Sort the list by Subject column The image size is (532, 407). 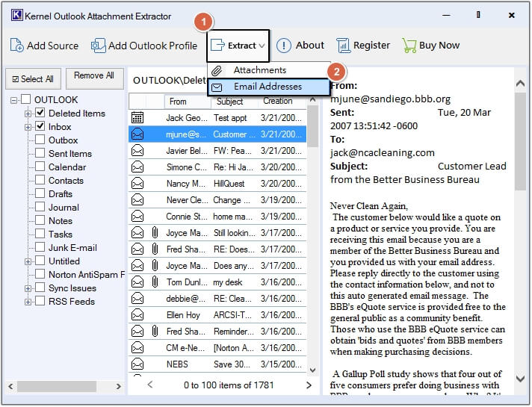click(235, 102)
